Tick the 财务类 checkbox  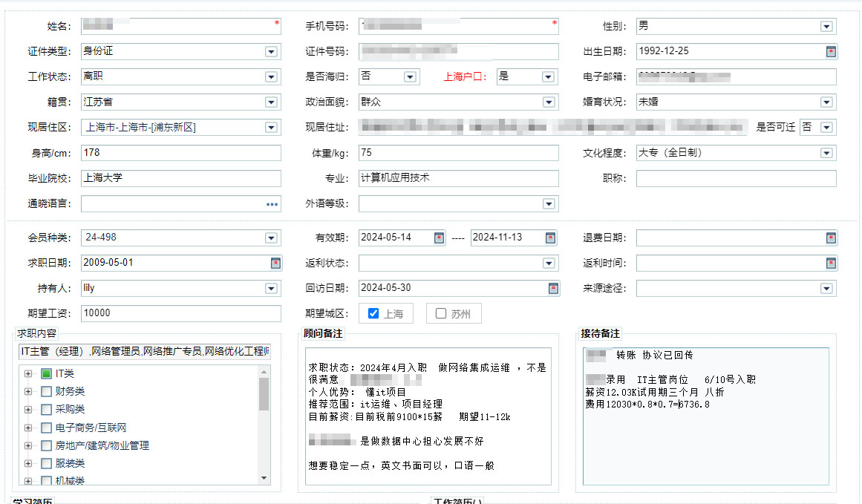[46, 391]
